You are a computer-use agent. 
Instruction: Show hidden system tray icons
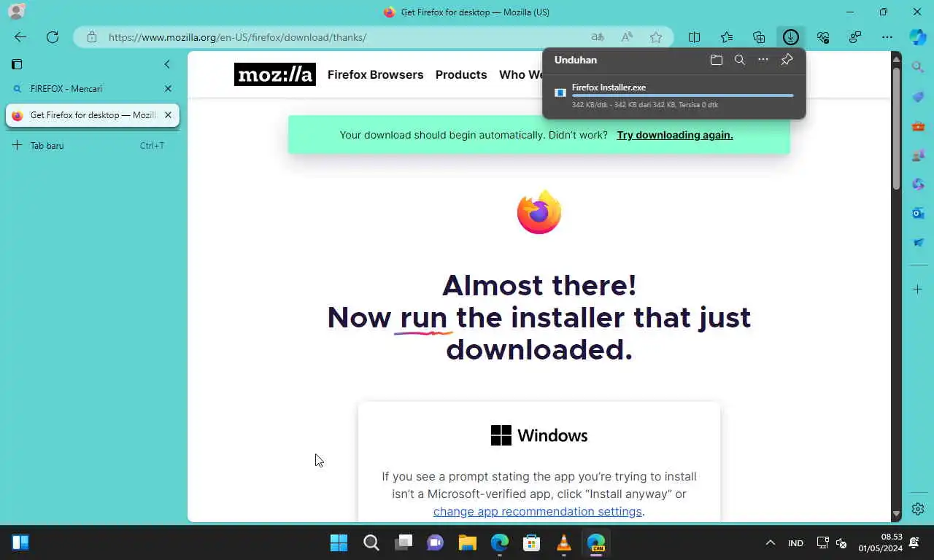(x=770, y=543)
